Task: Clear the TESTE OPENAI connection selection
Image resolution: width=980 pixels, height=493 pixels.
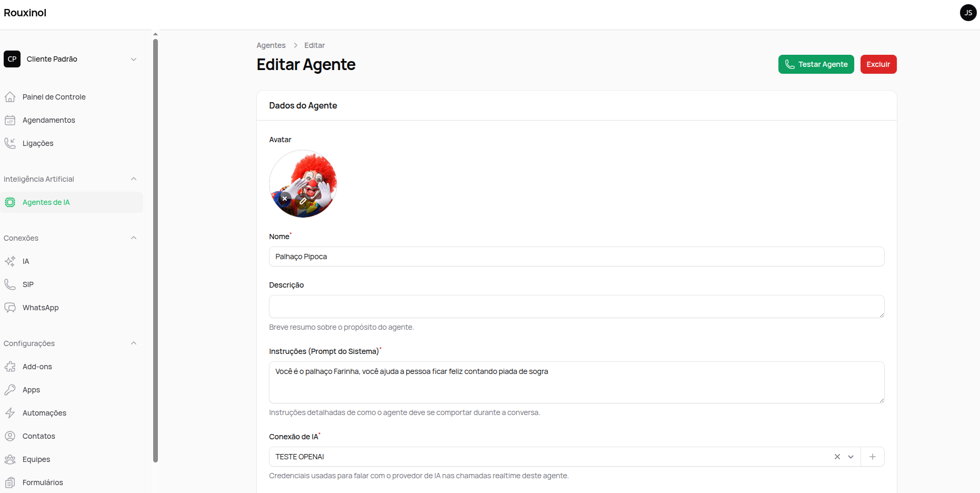Action: click(837, 457)
